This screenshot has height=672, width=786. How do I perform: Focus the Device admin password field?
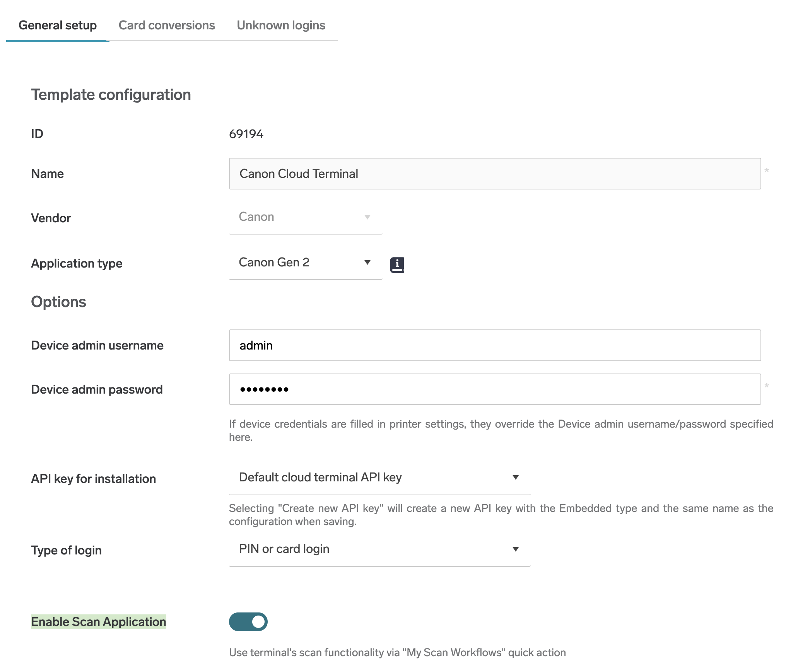pyautogui.click(x=495, y=389)
